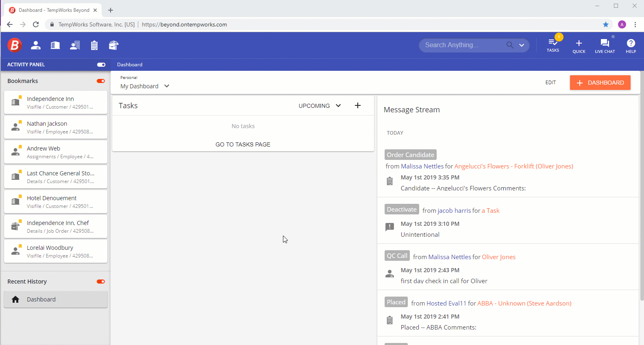
Task: Bookmark this page with the star icon
Action: (x=606, y=24)
